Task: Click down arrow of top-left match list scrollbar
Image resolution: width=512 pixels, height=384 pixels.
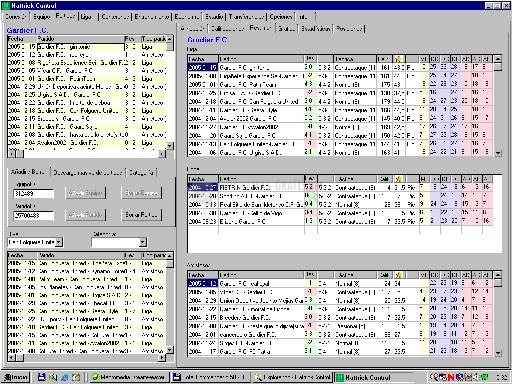Action: pos(170,146)
